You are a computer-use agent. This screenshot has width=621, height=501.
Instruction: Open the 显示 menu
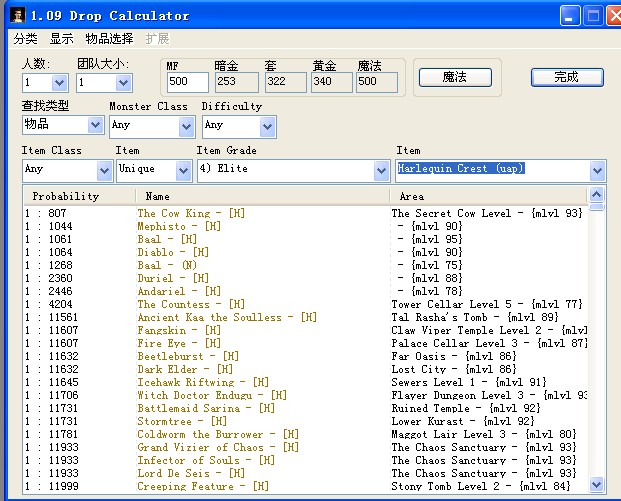61,39
